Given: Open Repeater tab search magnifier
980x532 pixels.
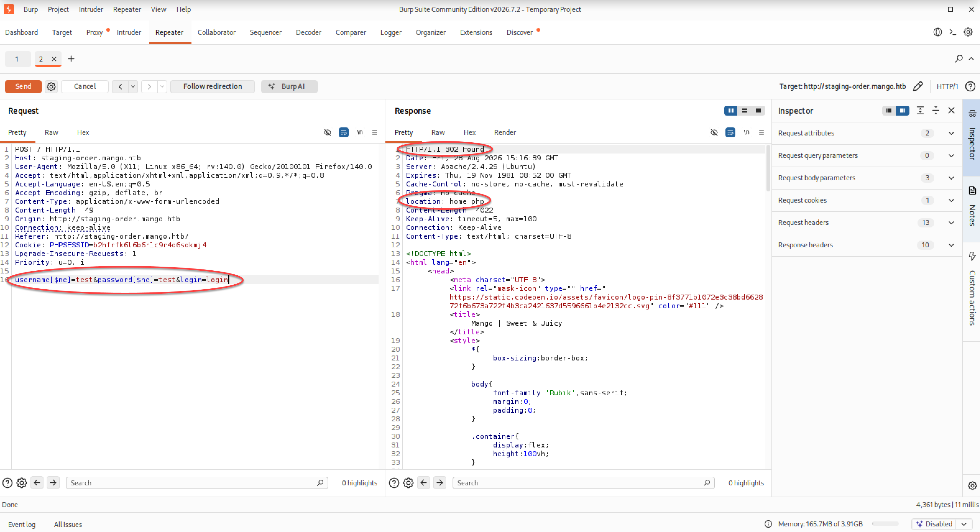Looking at the screenshot, I should tap(959, 58).
